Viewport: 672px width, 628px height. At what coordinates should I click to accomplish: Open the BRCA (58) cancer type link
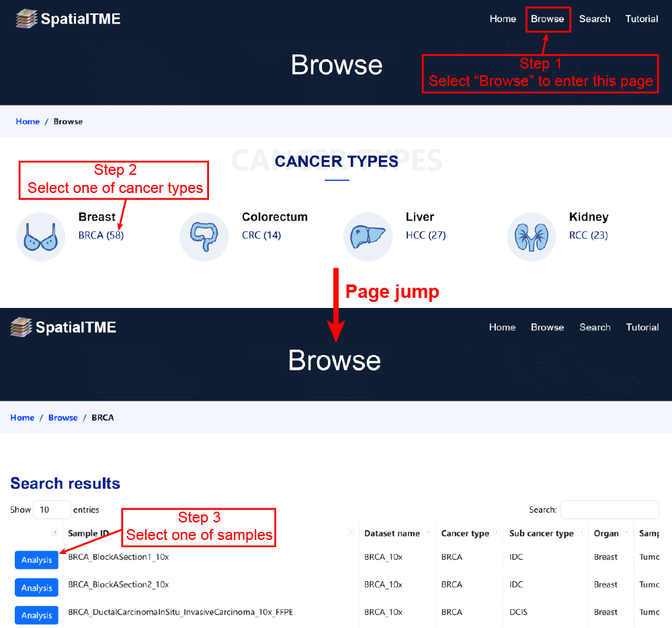click(x=101, y=235)
